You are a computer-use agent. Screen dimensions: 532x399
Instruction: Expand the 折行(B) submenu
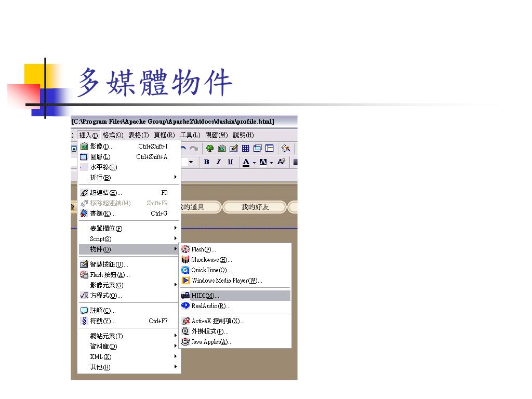click(x=129, y=178)
